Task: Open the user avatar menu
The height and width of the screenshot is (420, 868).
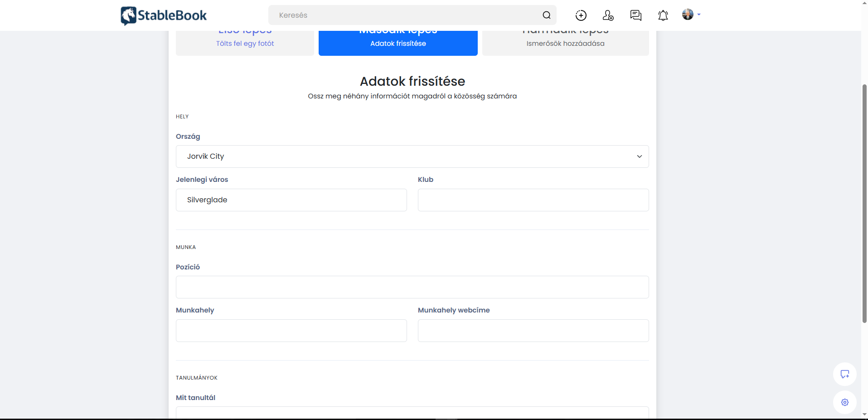Action: (691, 15)
